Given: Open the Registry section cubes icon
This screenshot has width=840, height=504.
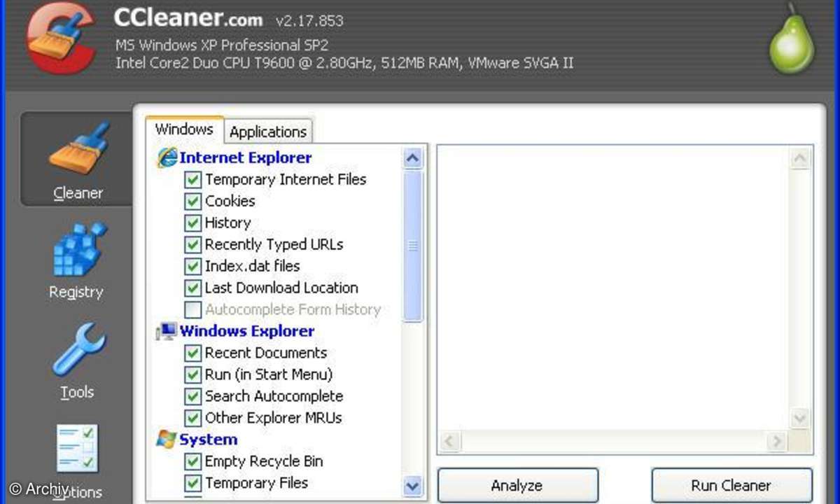Looking at the screenshot, I should [x=79, y=249].
